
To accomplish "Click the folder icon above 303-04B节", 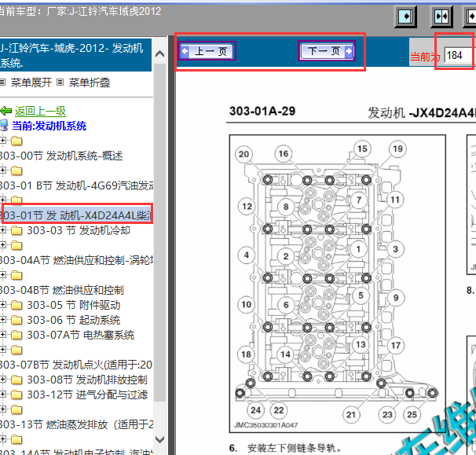I will point(16,275).
